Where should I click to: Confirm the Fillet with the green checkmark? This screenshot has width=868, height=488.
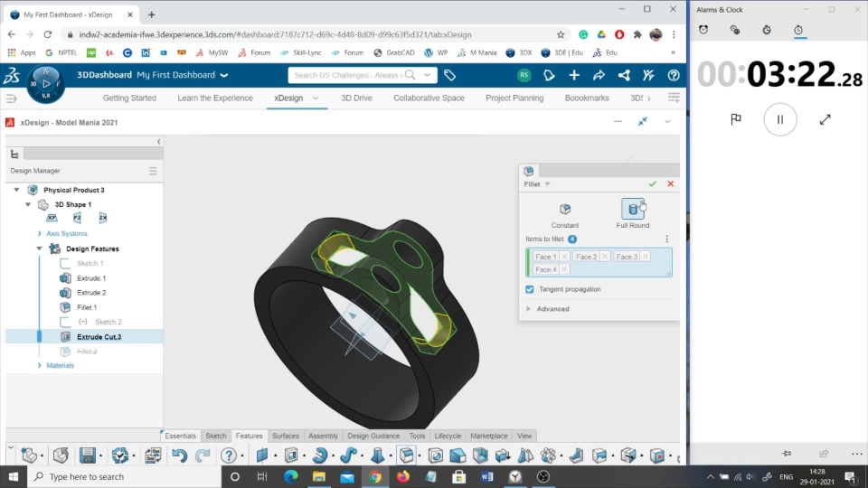pyautogui.click(x=652, y=183)
